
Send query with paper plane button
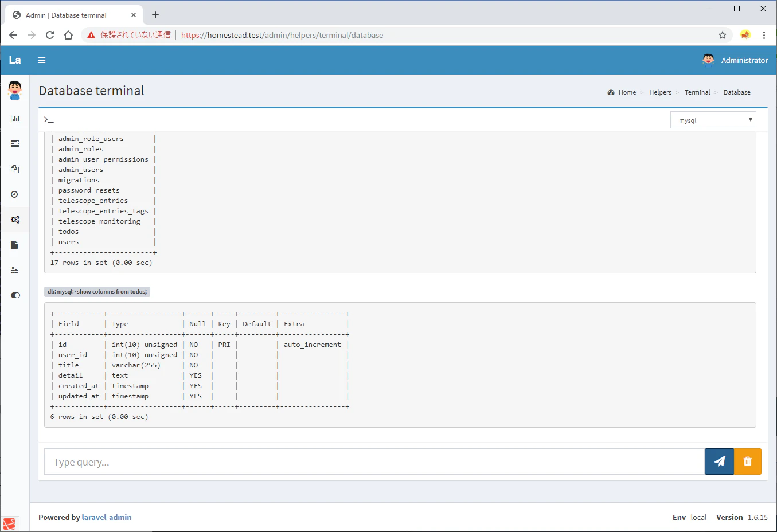tap(719, 461)
